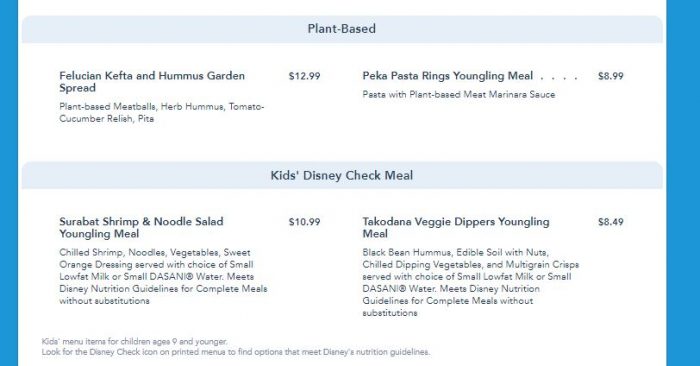Click the blue right page margin
700x366 pixels.
683,183
